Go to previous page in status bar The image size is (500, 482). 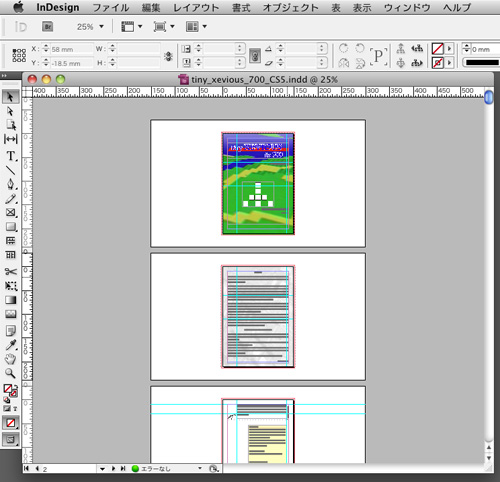point(37,468)
